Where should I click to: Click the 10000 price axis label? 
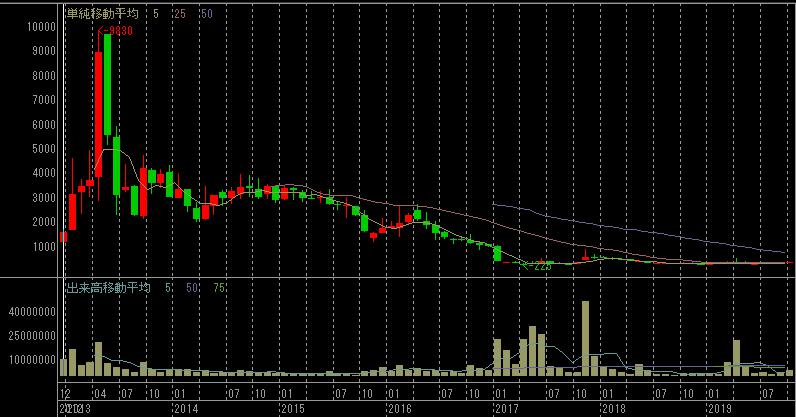pyautogui.click(x=41, y=26)
